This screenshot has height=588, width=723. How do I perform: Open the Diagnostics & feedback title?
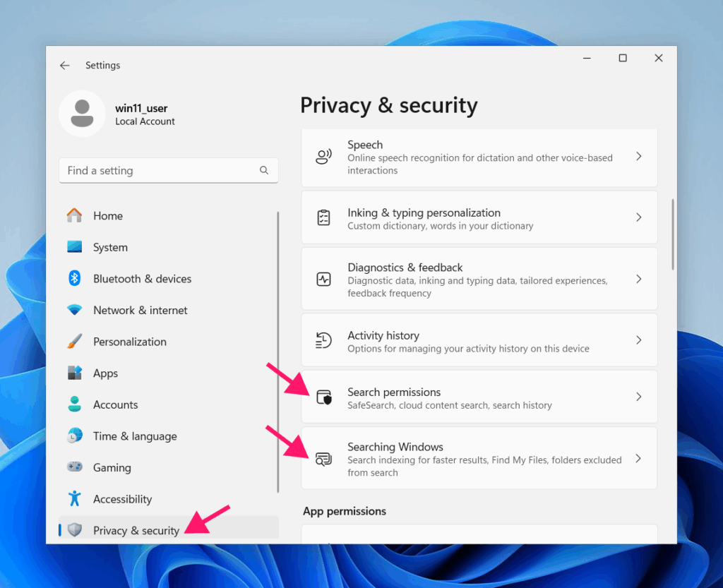[x=405, y=268]
